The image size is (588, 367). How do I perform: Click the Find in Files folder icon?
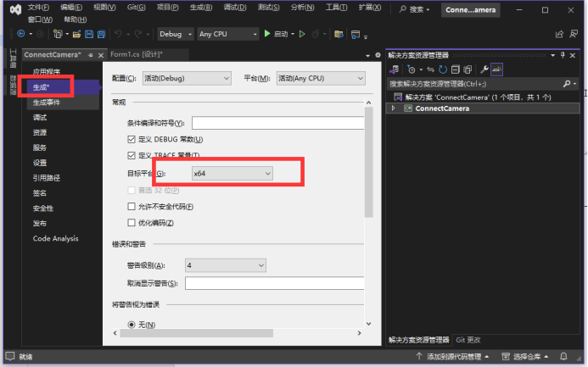point(339,35)
